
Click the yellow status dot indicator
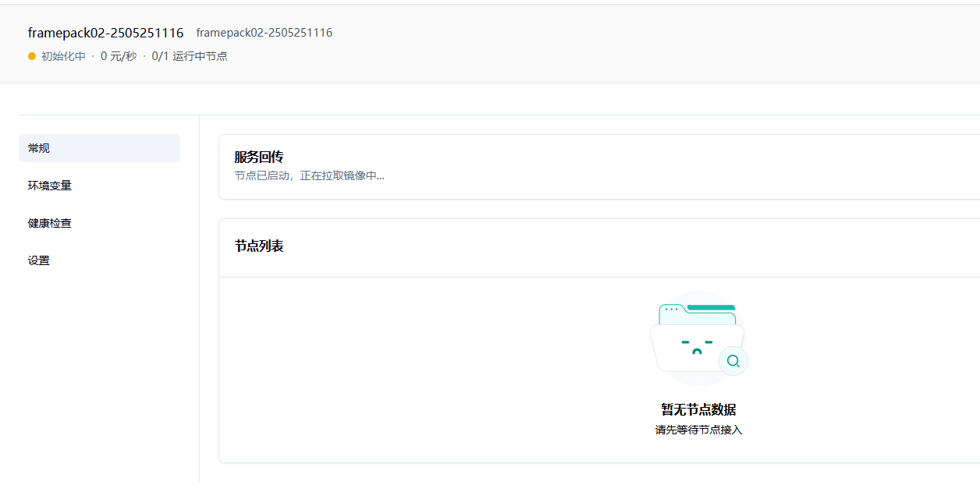(x=32, y=56)
